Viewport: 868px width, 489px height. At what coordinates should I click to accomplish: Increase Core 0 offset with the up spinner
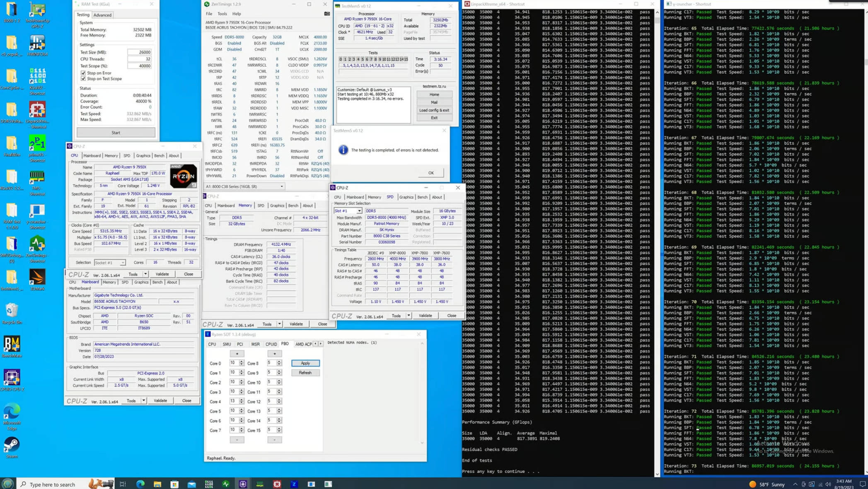pos(242,361)
